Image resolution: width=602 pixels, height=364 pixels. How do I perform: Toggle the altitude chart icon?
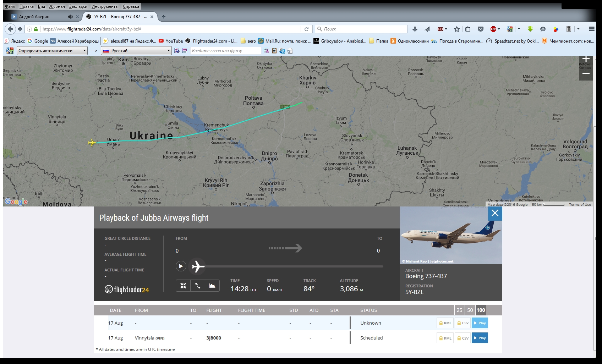coord(212,286)
